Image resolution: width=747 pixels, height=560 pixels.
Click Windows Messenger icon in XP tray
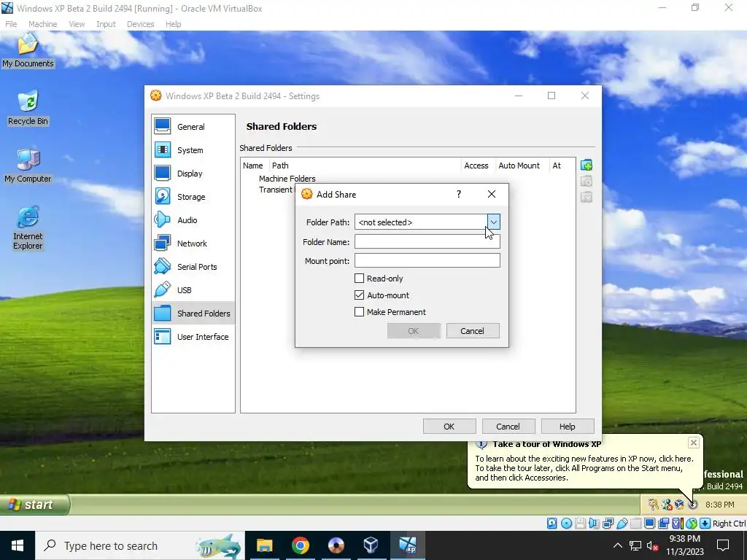[667, 505]
